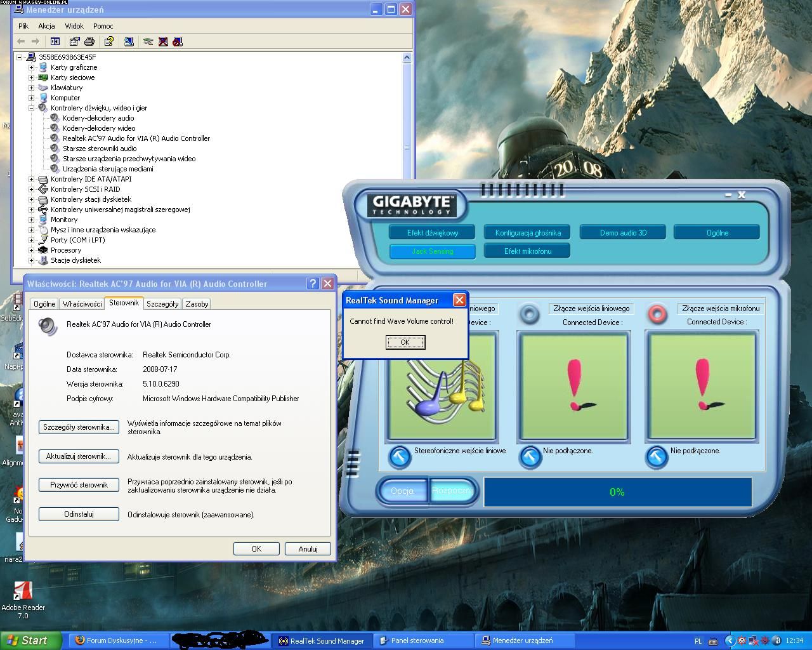Click the scan for hardware changes icon
This screenshot has width=812, height=650.
pyautogui.click(x=129, y=41)
